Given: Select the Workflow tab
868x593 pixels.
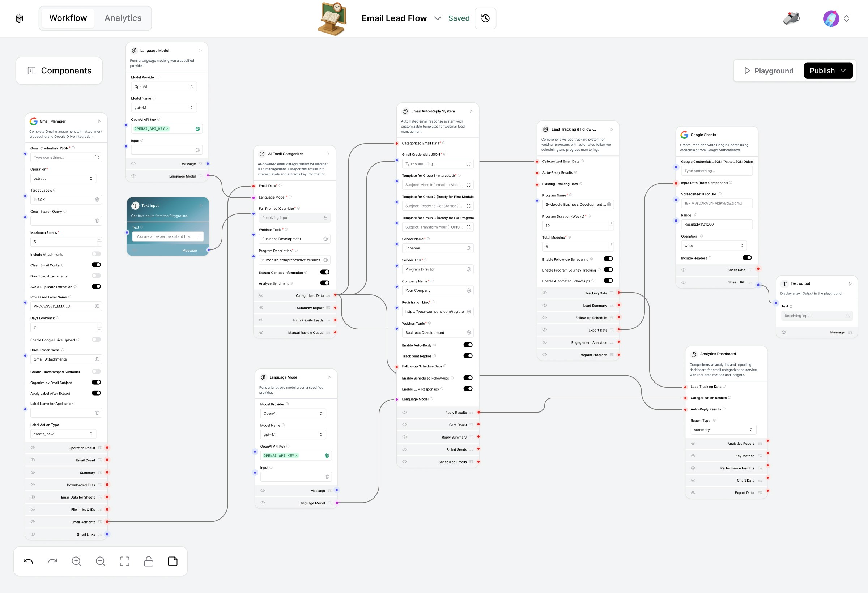Looking at the screenshot, I should pos(68,18).
